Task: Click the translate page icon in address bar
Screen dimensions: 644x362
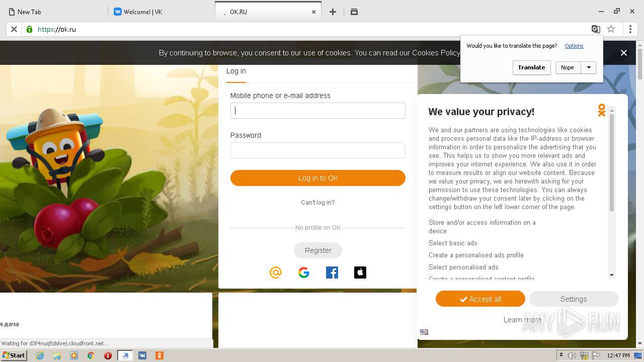Action: tap(596, 29)
